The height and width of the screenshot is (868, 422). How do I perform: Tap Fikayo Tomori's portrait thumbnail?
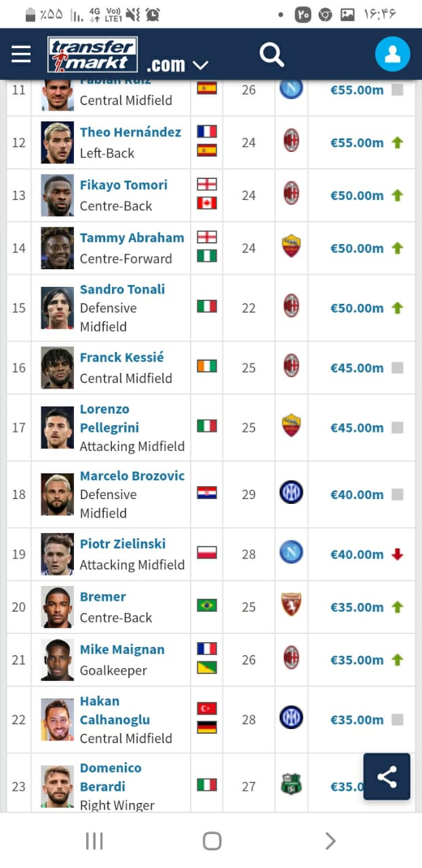(57, 195)
